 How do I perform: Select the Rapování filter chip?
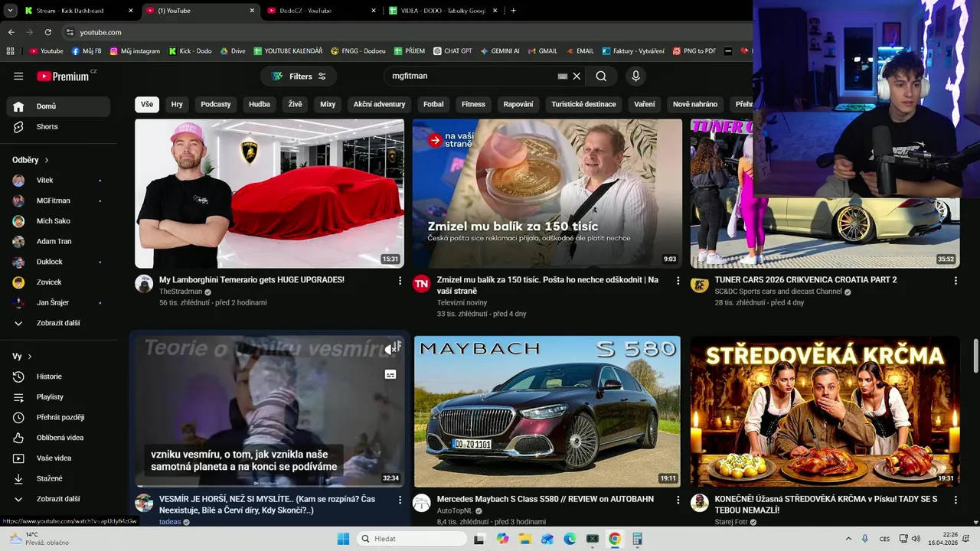pyautogui.click(x=518, y=104)
